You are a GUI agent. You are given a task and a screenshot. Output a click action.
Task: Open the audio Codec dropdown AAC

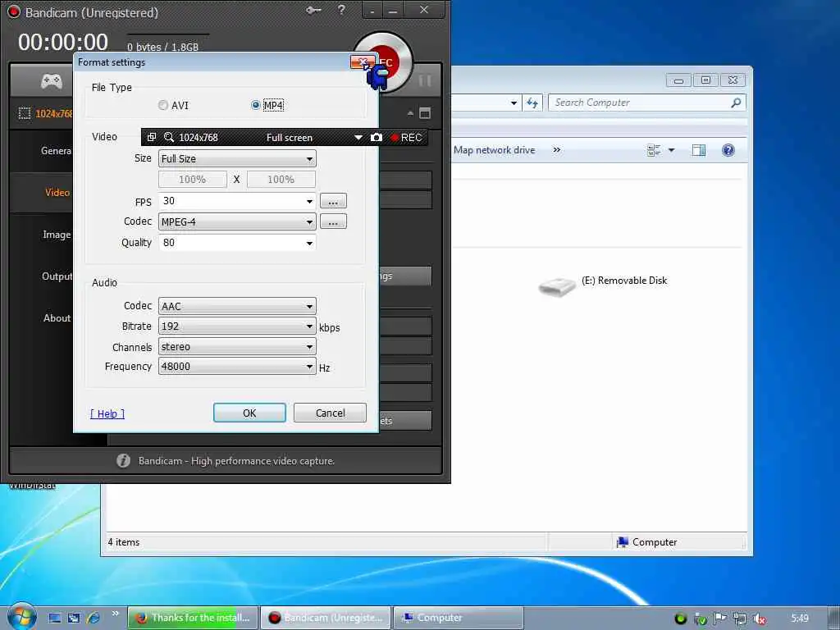click(x=237, y=307)
